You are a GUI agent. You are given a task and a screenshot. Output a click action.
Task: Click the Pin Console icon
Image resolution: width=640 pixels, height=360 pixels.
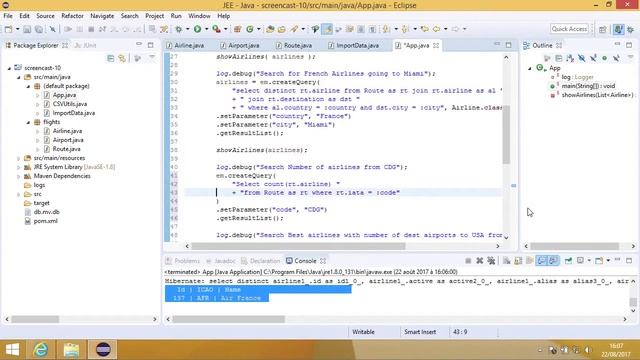tap(568, 260)
